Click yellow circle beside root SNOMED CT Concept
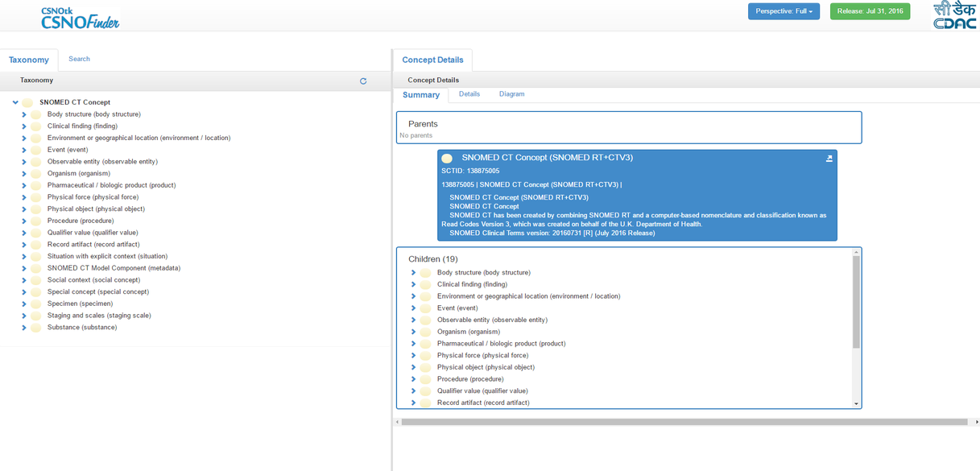This screenshot has height=471, width=980. coord(28,103)
